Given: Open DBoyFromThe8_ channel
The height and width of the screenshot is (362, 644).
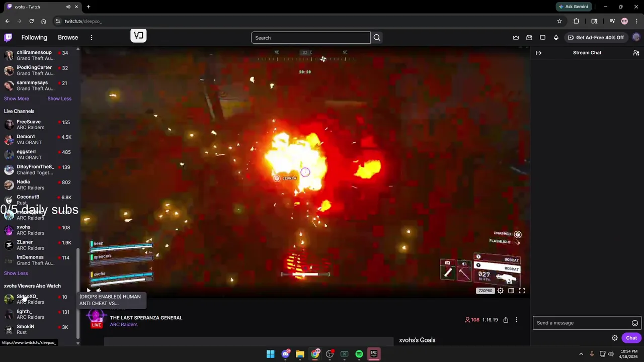Looking at the screenshot, I should click(39, 170).
